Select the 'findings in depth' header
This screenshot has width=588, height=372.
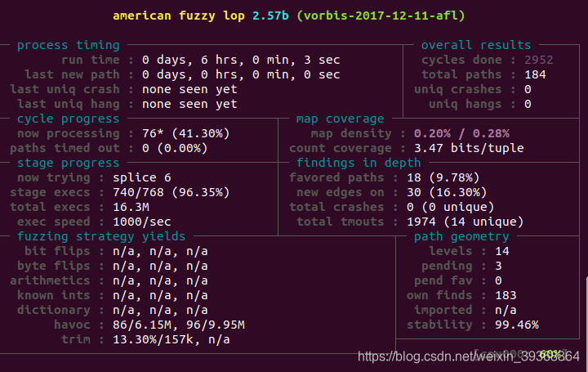tap(359, 163)
